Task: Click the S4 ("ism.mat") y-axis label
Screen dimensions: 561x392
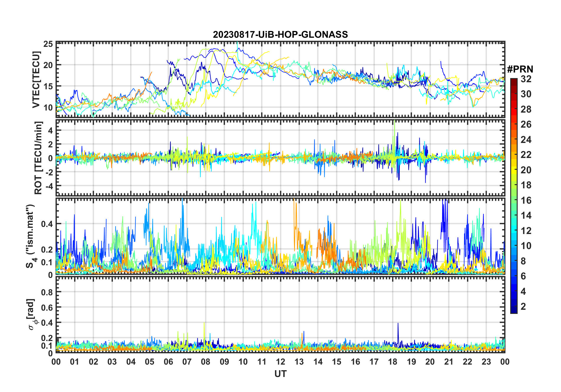Action: pos(31,236)
